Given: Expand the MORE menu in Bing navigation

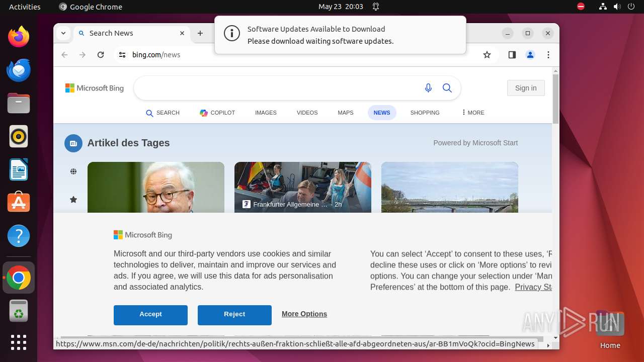Looking at the screenshot, I should (x=473, y=113).
